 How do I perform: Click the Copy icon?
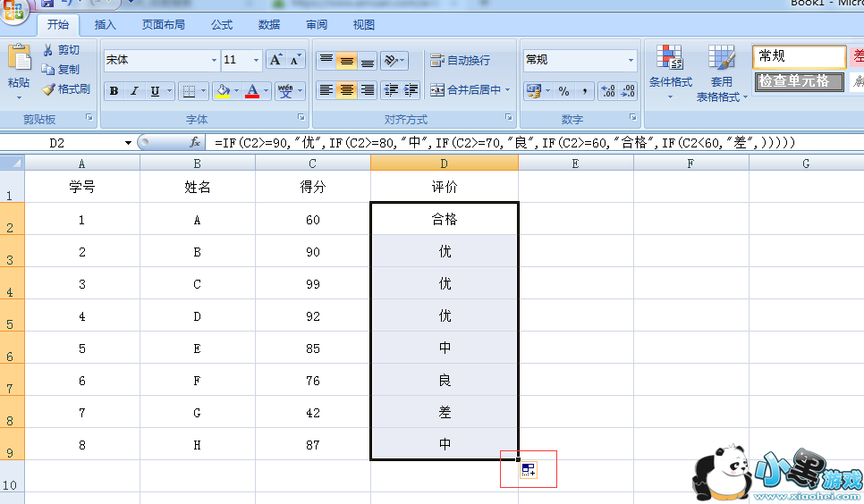click(48, 70)
